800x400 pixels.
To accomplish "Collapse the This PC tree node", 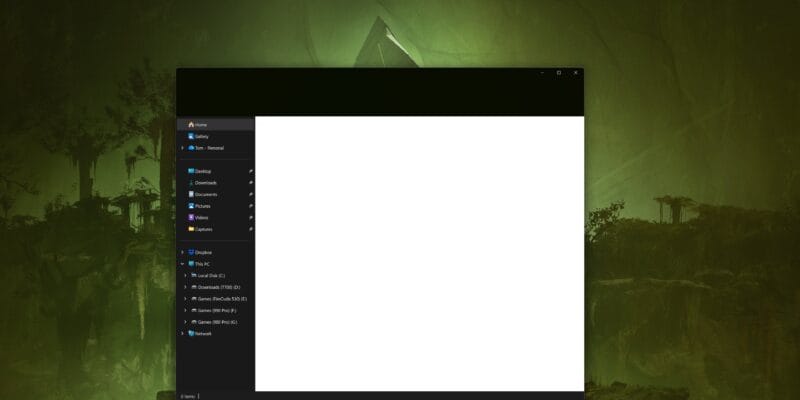I will click(x=182, y=264).
